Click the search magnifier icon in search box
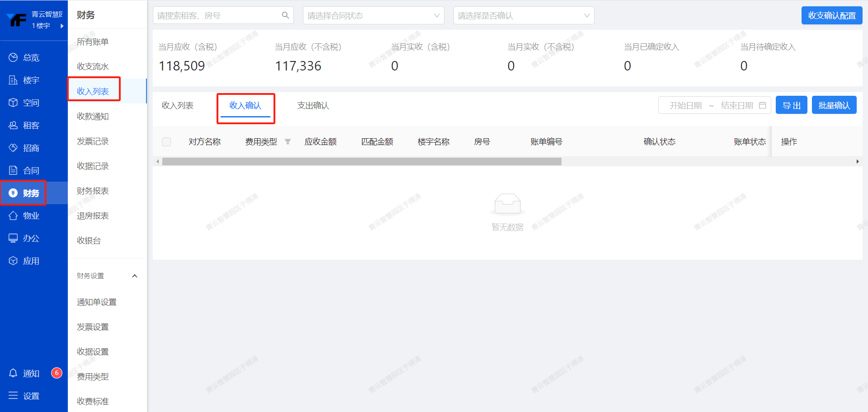 [285, 15]
